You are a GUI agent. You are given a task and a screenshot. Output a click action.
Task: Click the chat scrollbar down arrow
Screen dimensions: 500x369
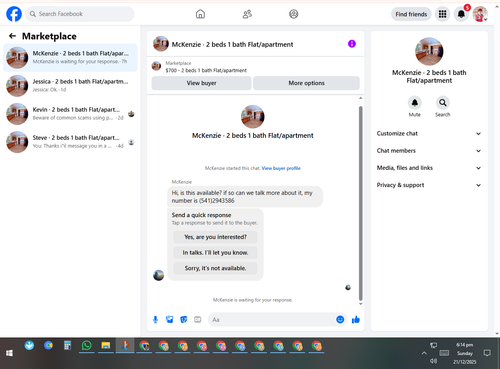click(360, 304)
